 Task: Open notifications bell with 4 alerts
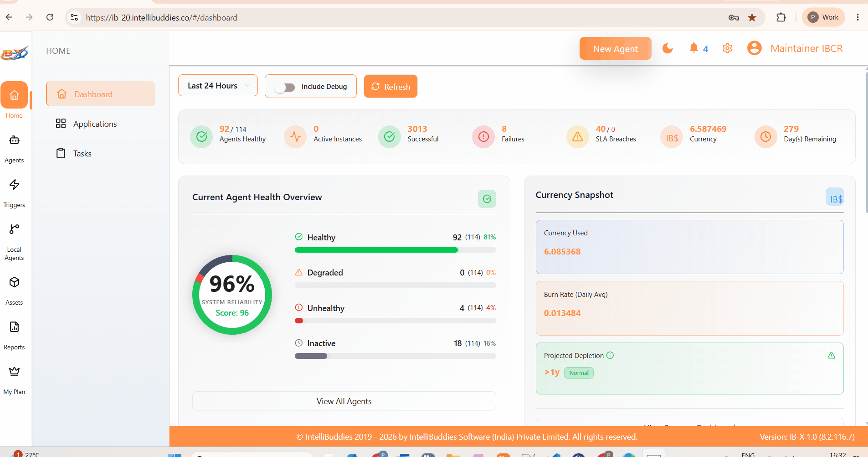click(x=699, y=48)
